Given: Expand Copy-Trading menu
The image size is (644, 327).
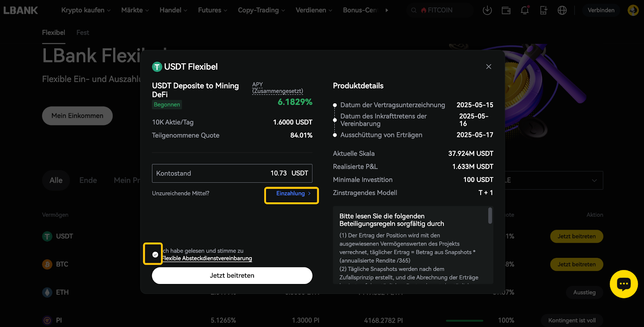Looking at the screenshot, I should point(261,10).
